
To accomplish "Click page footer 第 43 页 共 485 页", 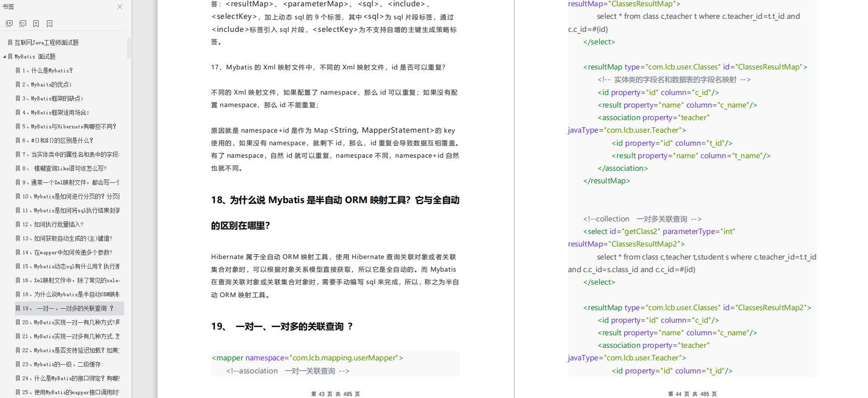I will [336, 394].
